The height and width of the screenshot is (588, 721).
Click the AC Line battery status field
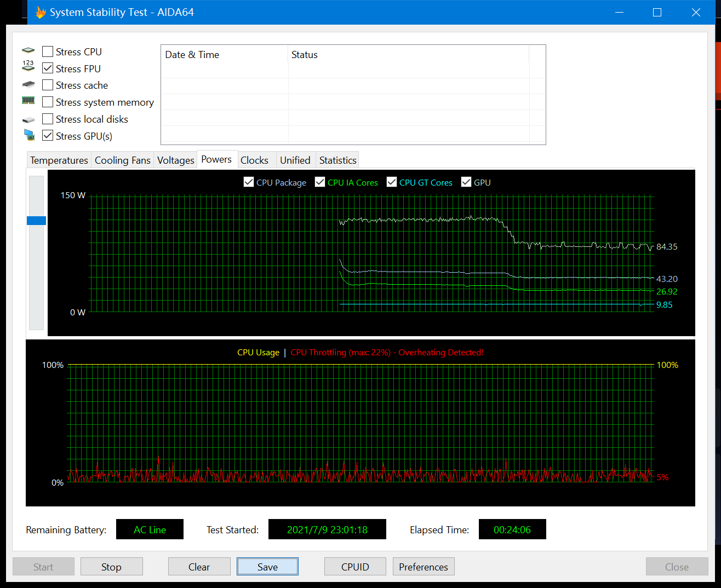[150, 529]
